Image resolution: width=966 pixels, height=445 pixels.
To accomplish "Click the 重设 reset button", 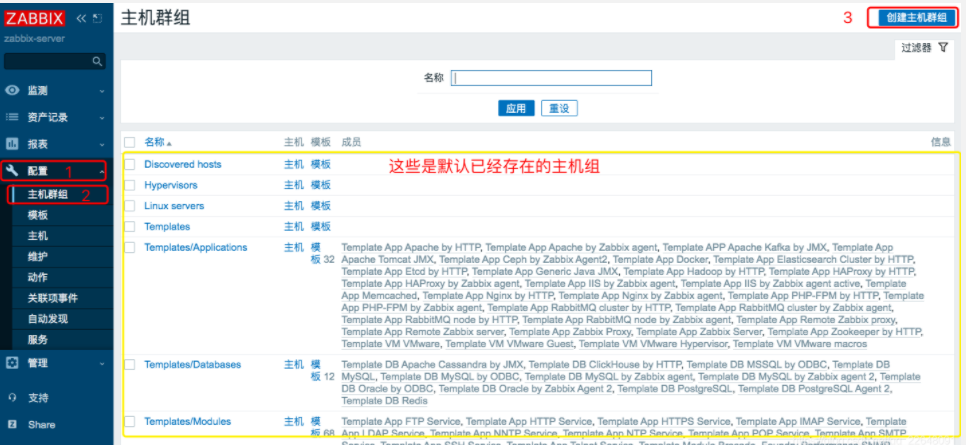I will click(x=559, y=108).
